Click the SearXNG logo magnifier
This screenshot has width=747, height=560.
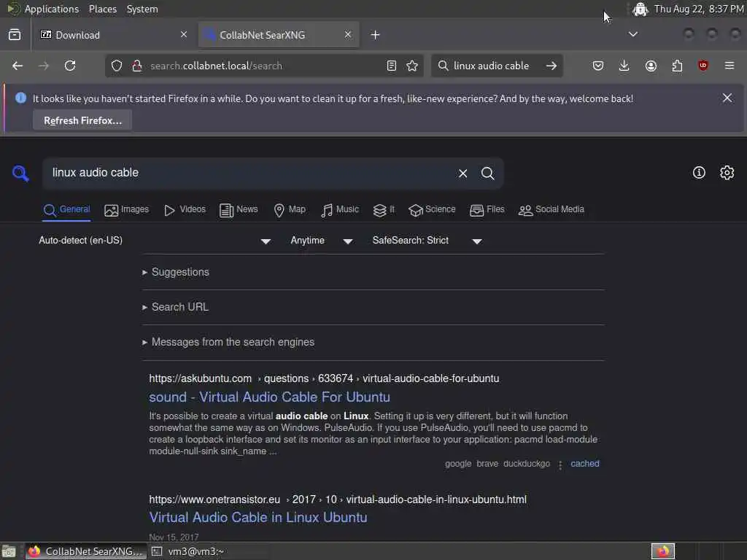point(20,174)
